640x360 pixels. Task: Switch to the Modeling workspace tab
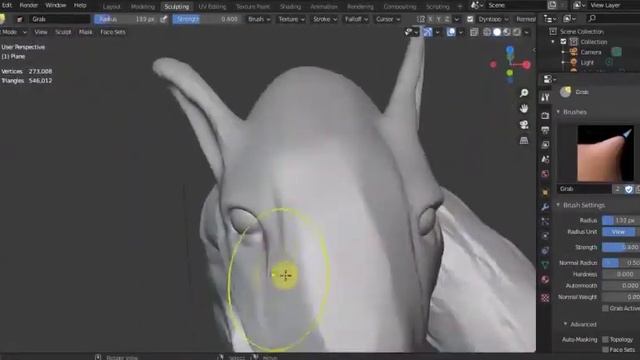click(x=143, y=7)
